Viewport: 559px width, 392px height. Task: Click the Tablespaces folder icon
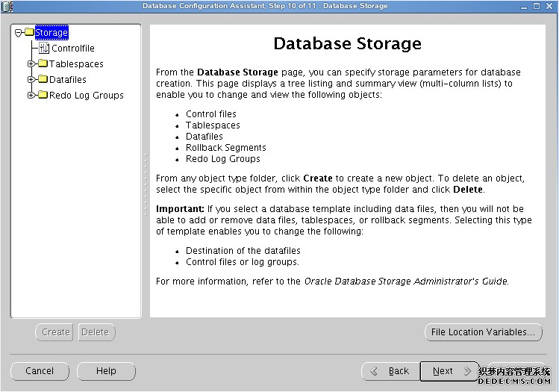coord(43,64)
